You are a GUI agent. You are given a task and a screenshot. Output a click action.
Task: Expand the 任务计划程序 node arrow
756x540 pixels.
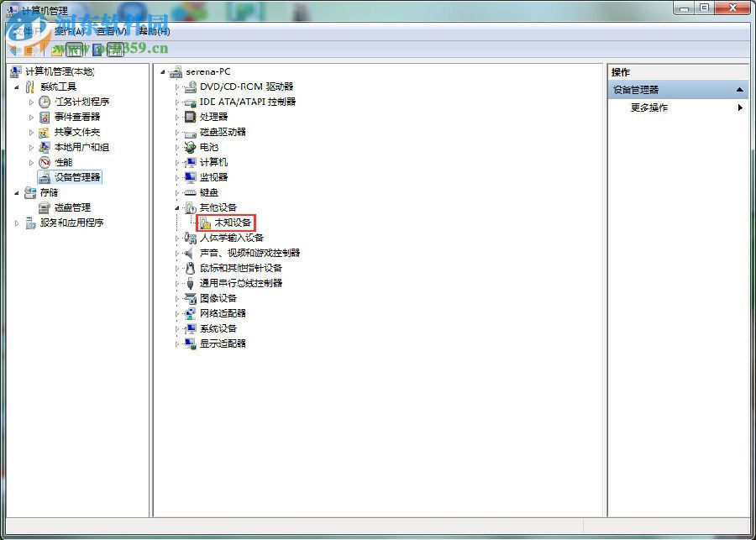click(31, 102)
